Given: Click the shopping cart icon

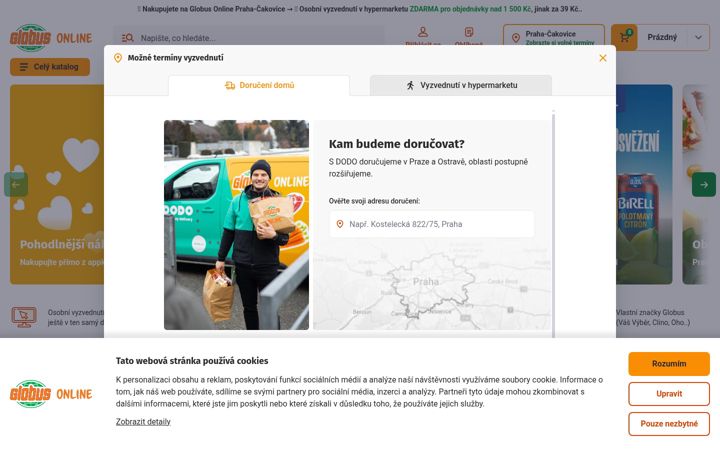Looking at the screenshot, I should [624, 37].
